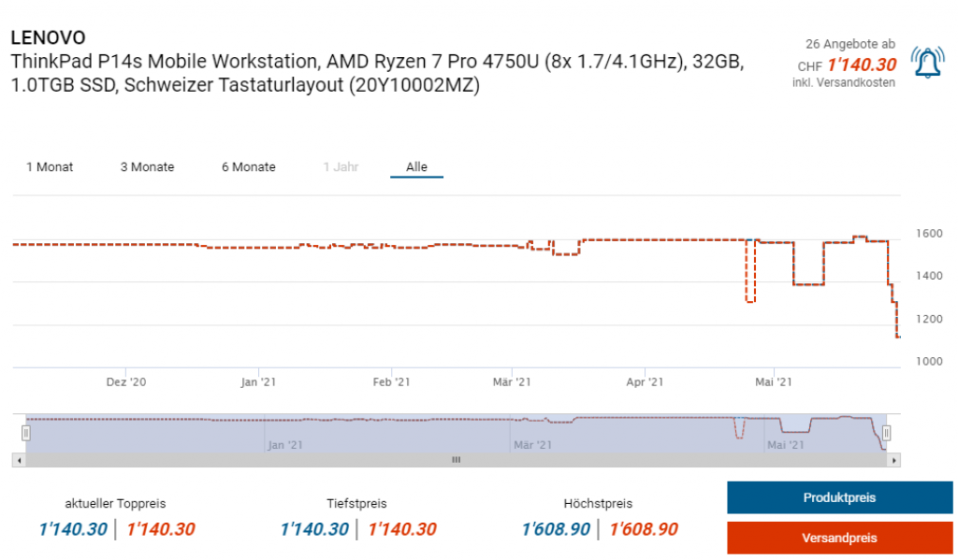This screenshot has height=560, width=958.
Task: Open the 26 Angebote ab offers link
Action: (x=849, y=44)
